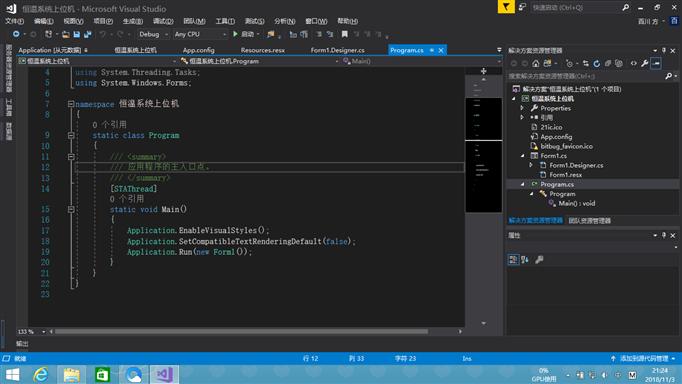Click the Team Explorer tab below Solution Explorer
The width and height of the screenshot is (682, 384).
click(x=589, y=220)
